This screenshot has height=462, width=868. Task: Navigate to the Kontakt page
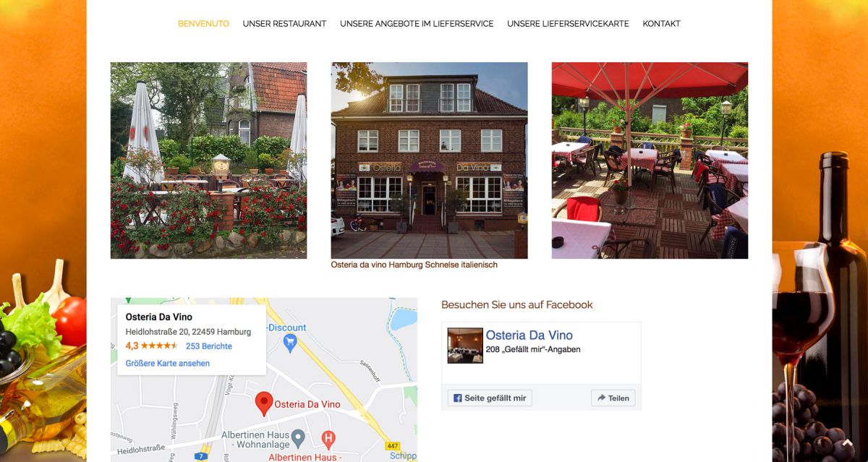661,24
